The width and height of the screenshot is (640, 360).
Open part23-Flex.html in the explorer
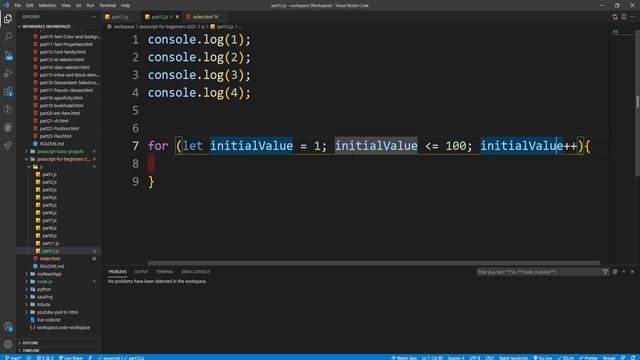[x=58, y=136]
